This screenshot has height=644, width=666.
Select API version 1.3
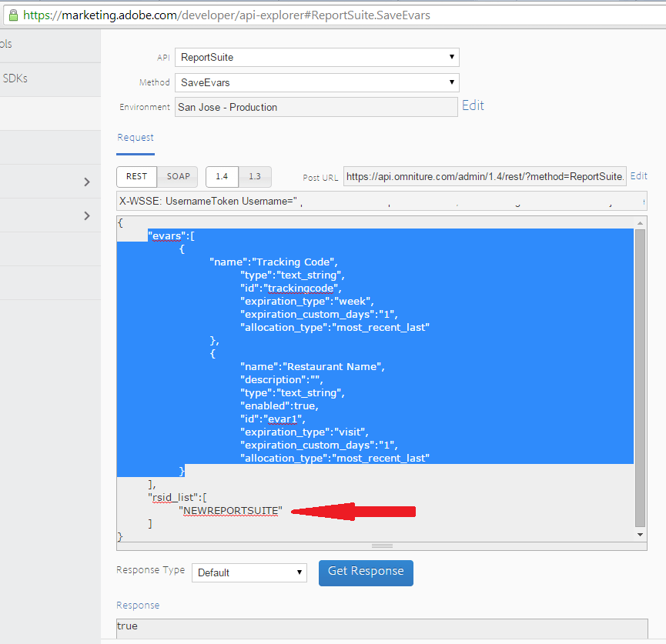[x=255, y=176]
